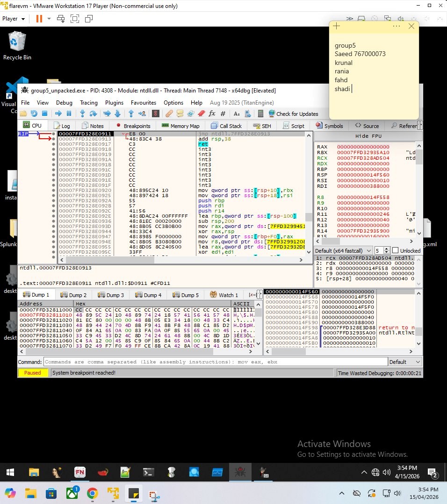447x504 pixels.
Task: Click VMware send Ctrl+Alt+Del icon
Action: click(x=61, y=19)
